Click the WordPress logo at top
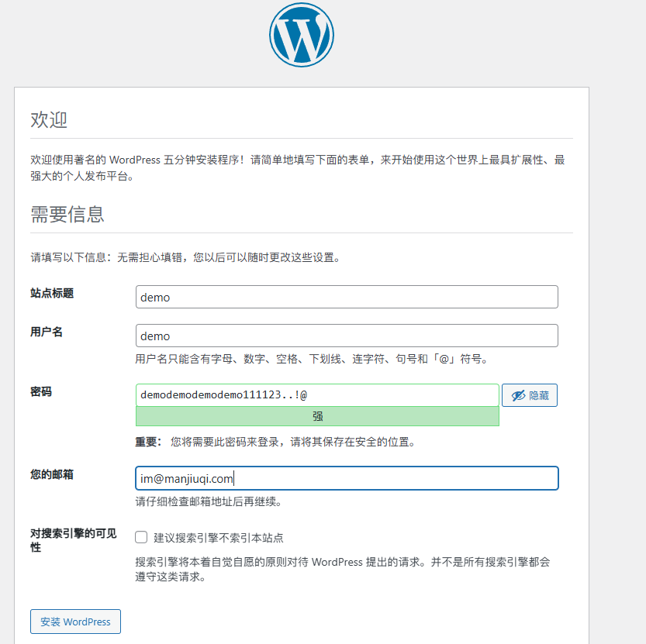Viewport: 646px width, 644px height. [302, 35]
